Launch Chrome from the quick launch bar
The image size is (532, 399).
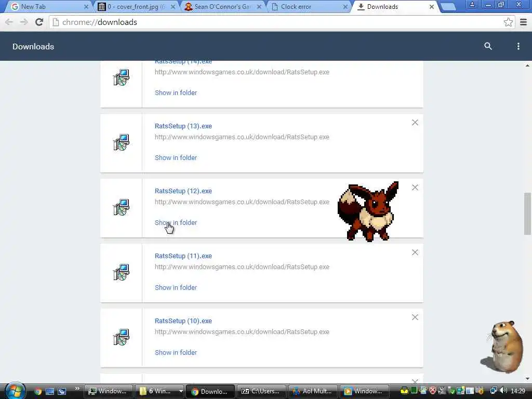(38, 391)
